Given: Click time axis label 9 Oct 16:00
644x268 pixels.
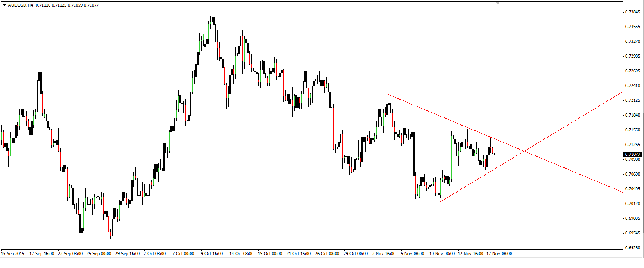Looking at the screenshot, I should tap(212, 253).
